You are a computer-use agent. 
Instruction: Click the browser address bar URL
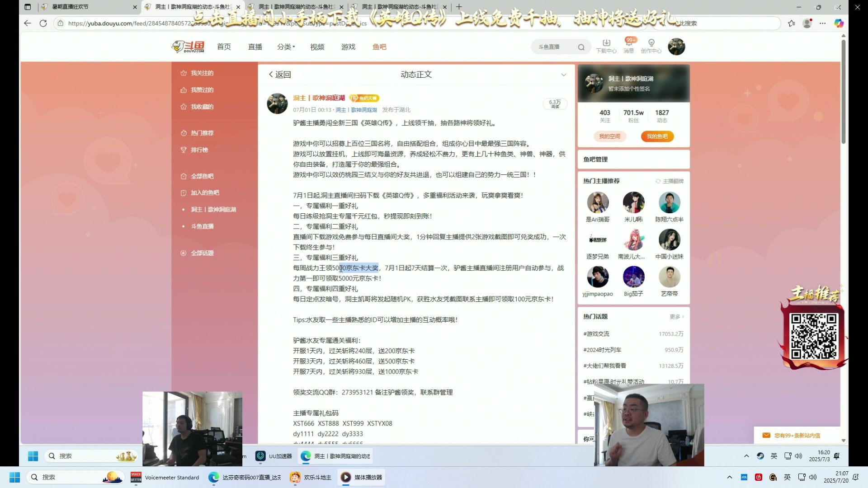[x=217, y=23]
